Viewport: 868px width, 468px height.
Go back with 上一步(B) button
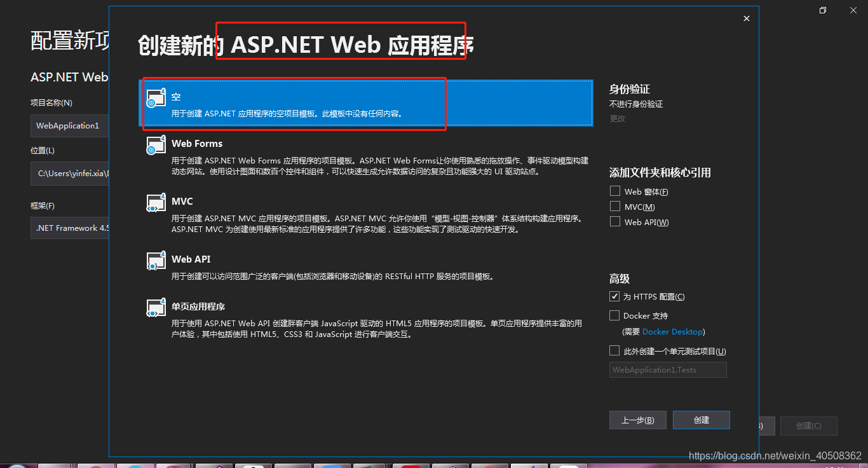coord(637,420)
